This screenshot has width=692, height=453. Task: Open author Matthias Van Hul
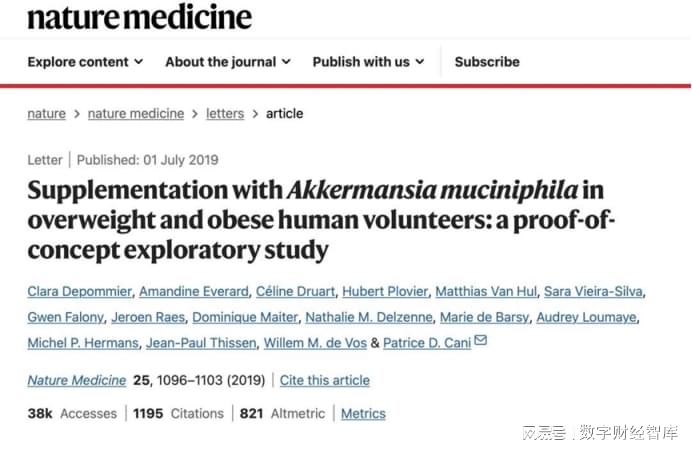[486, 291]
